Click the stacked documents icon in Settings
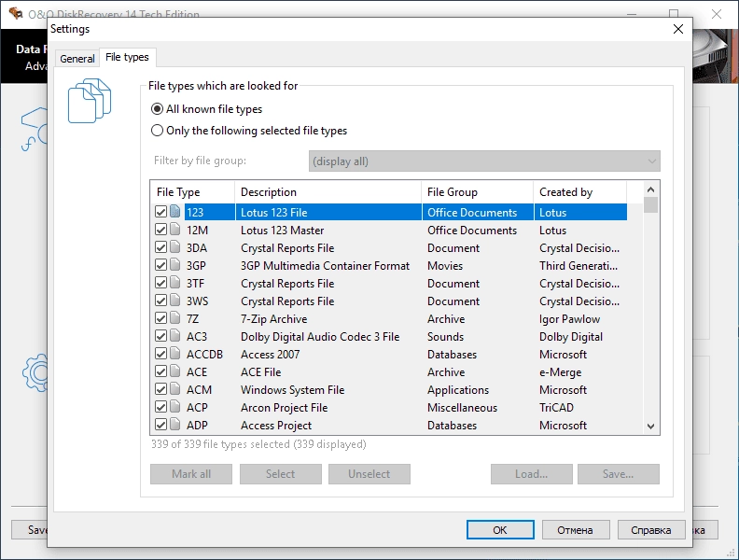The image size is (739, 560). [90, 101]
